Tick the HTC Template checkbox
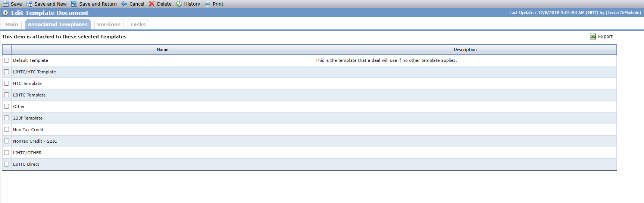644x203 pixels. click(7, 83)
